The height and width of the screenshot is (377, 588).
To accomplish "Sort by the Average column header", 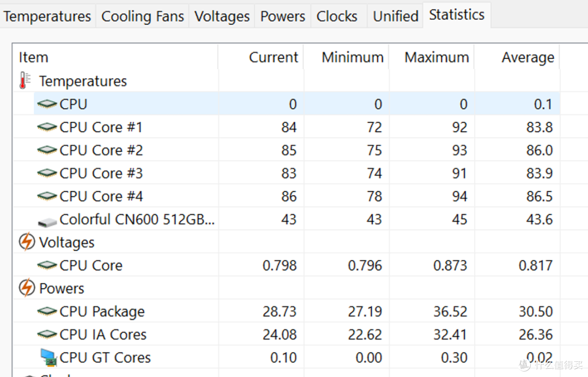I will point(517,57).
